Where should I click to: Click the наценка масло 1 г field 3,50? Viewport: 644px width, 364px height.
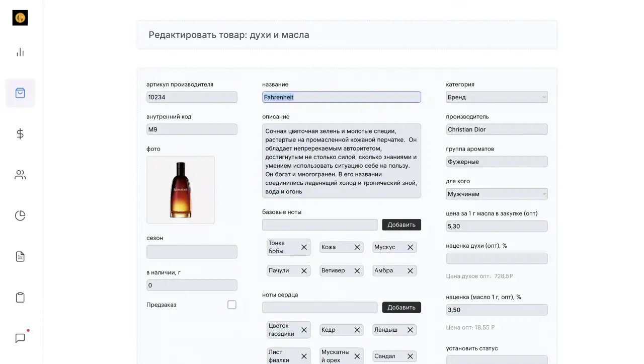497,310
